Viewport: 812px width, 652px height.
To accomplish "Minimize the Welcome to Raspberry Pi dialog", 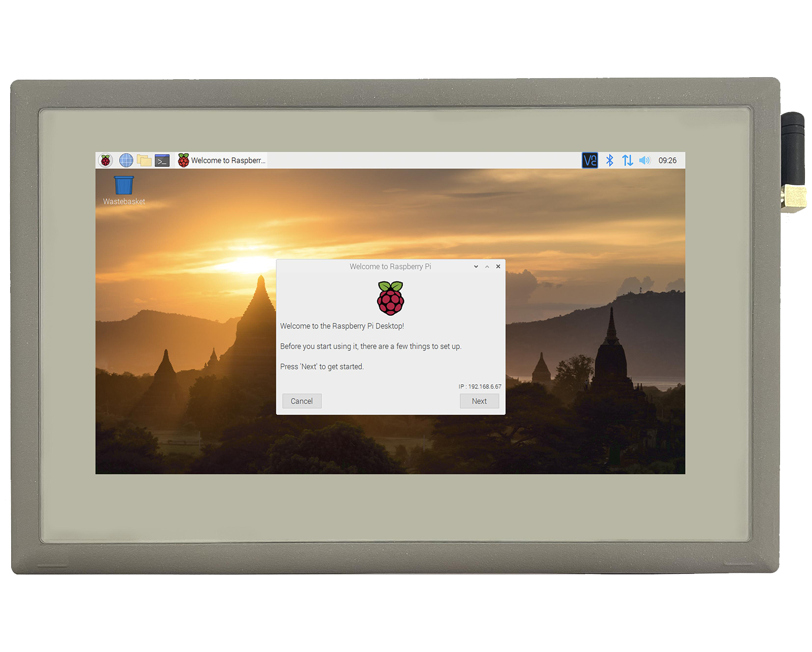I will (x=476, y=267).
